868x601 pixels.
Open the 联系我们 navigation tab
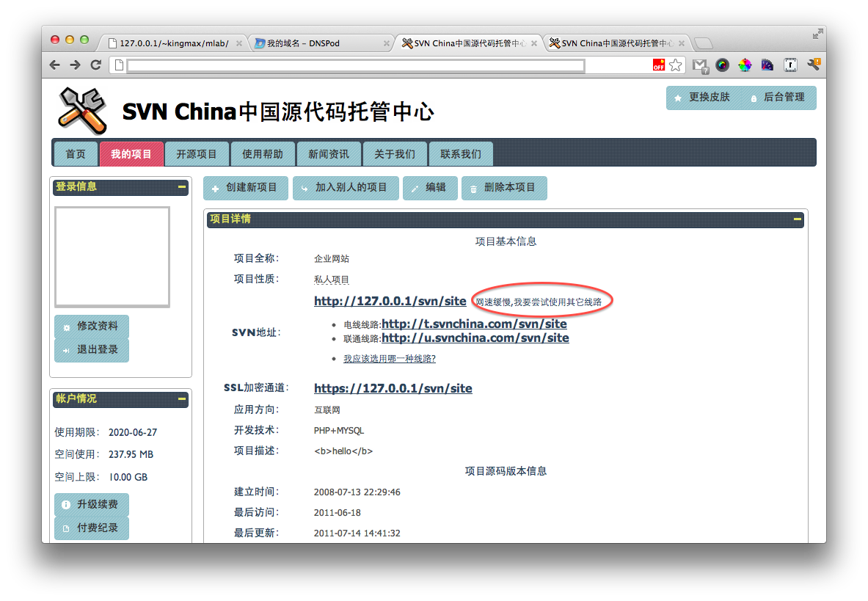coord(461,154)
